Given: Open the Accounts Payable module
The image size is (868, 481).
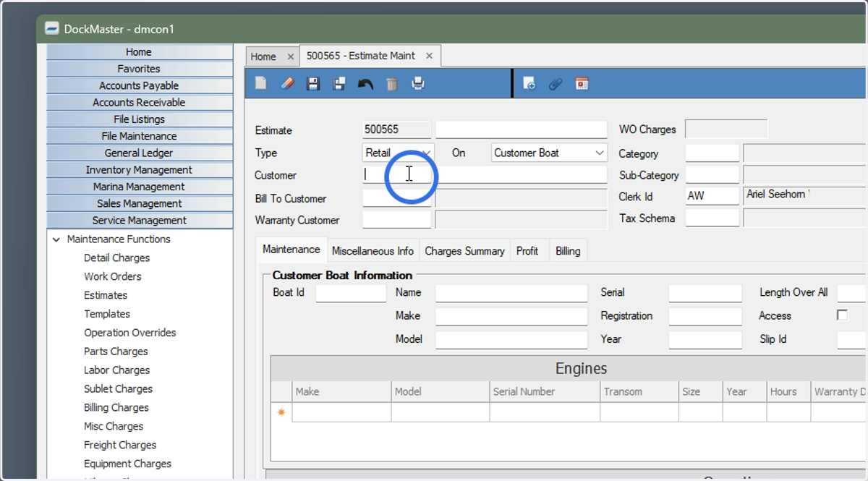Looking at the screenshot, I should (x=140, y=85).
